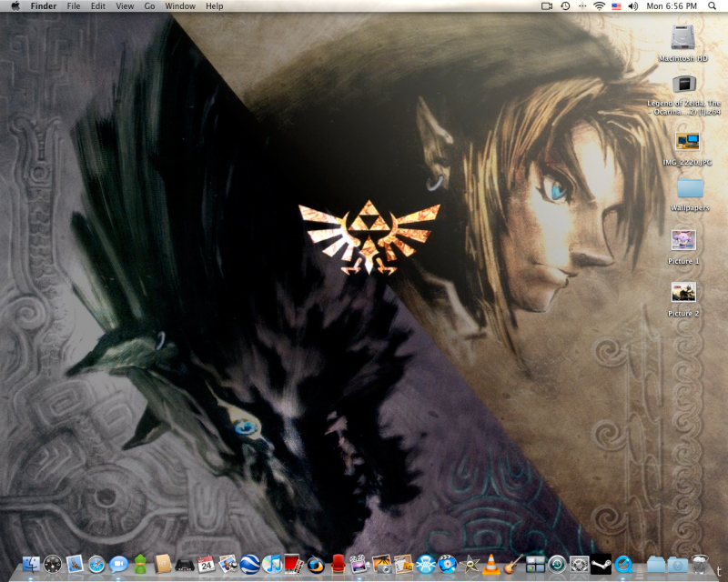This screenshot has height=582, width=728.
Task: Open Photo Booth in the Dock
Action: 294,565
